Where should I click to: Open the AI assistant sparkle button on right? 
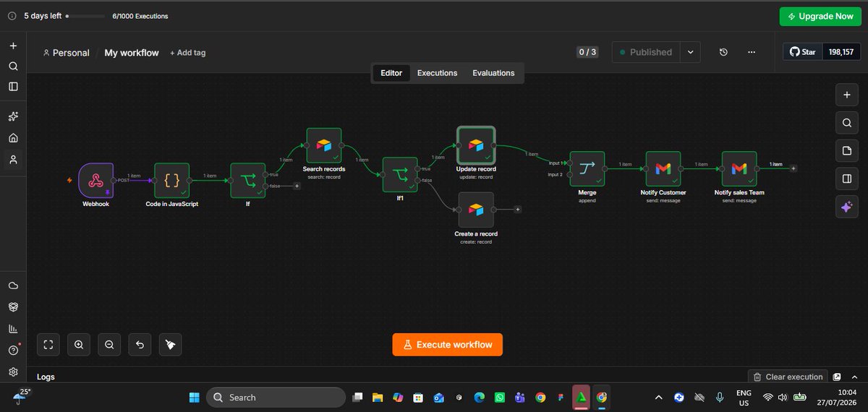(846, 207)
